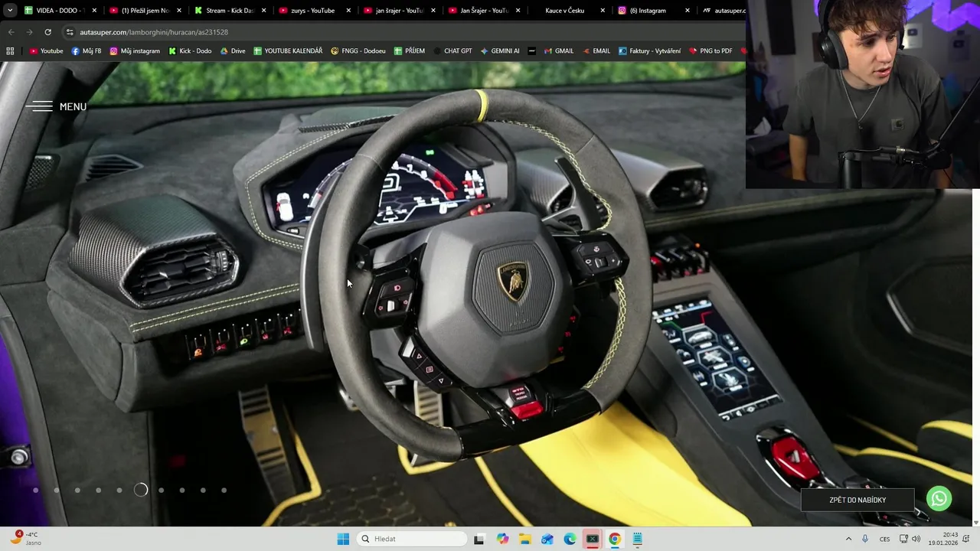Go back with browser back arrow

pos(11,32)
